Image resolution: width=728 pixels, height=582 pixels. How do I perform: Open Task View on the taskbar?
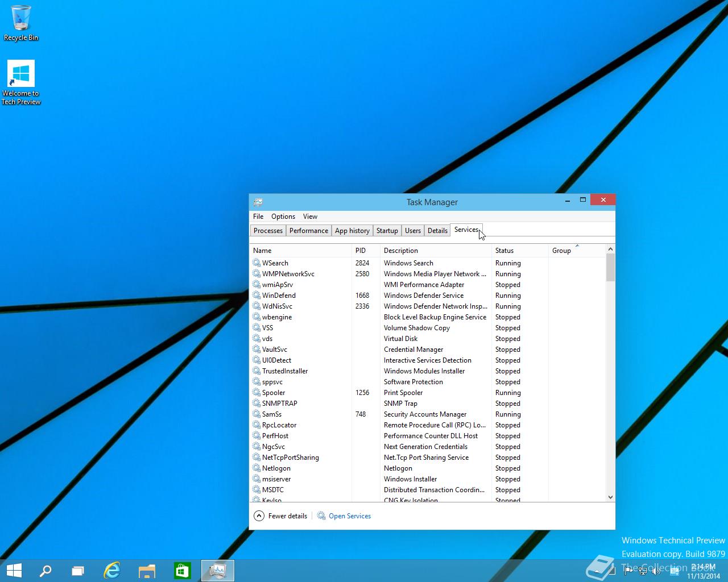coord(78,570)
